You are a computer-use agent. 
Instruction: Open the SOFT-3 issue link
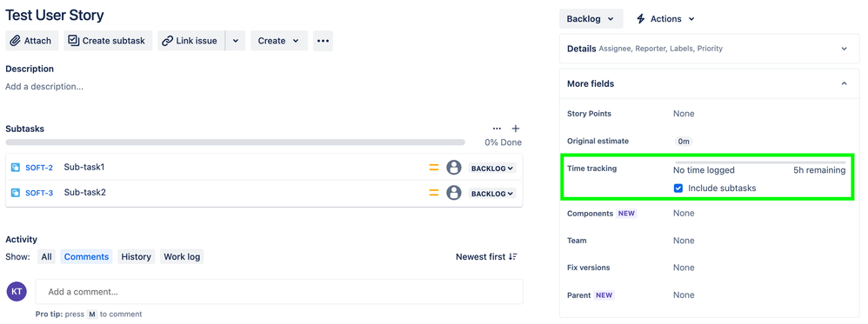39,193
